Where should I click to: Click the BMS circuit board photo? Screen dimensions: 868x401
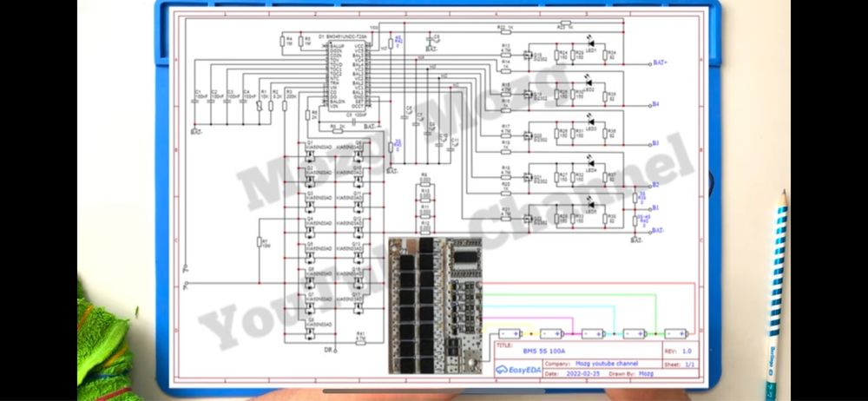tap(435, 306)
